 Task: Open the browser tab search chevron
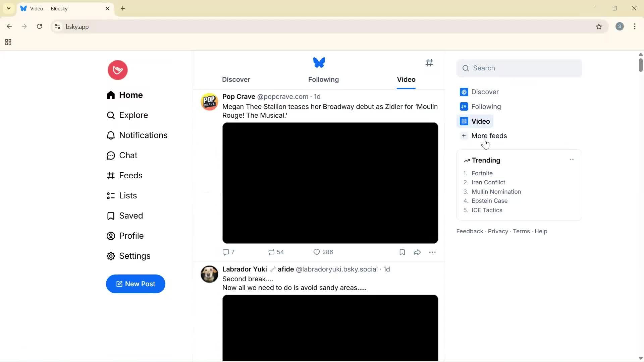8,8
